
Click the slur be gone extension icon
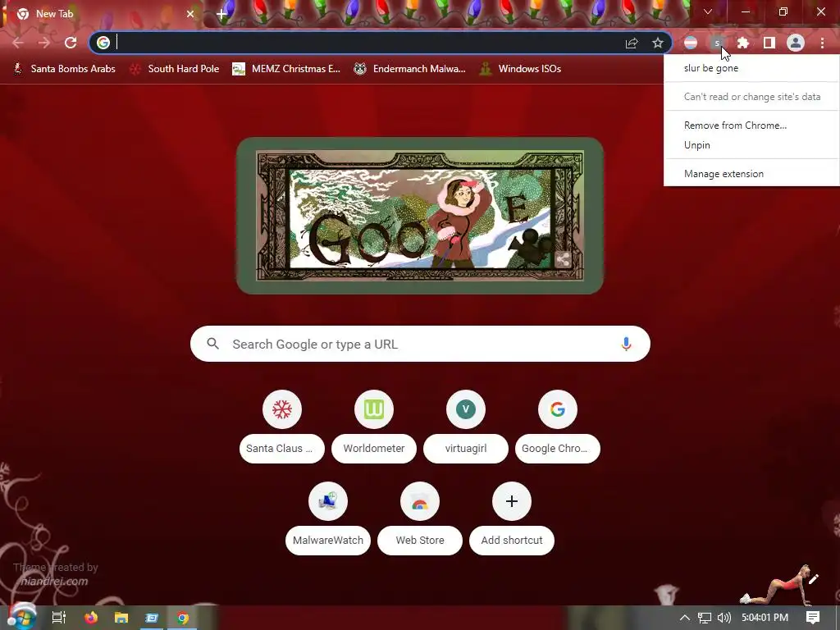click(x=717, y=43)
